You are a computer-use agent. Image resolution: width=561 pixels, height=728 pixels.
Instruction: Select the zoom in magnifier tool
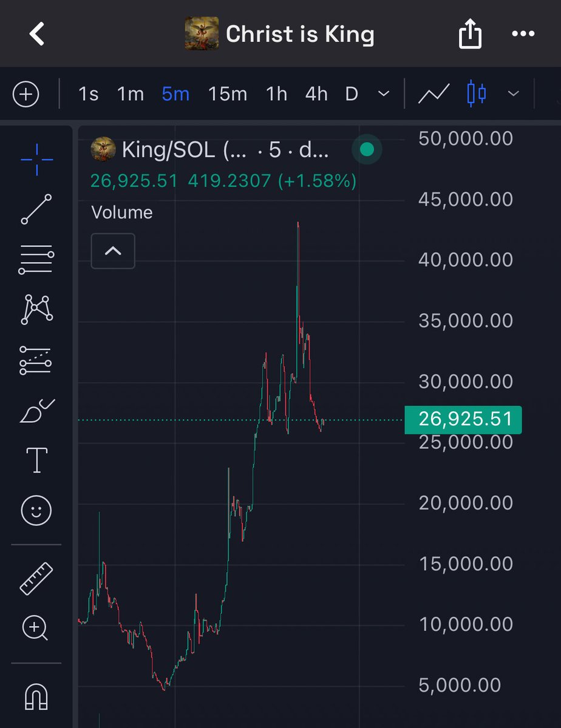pos(35,628)
